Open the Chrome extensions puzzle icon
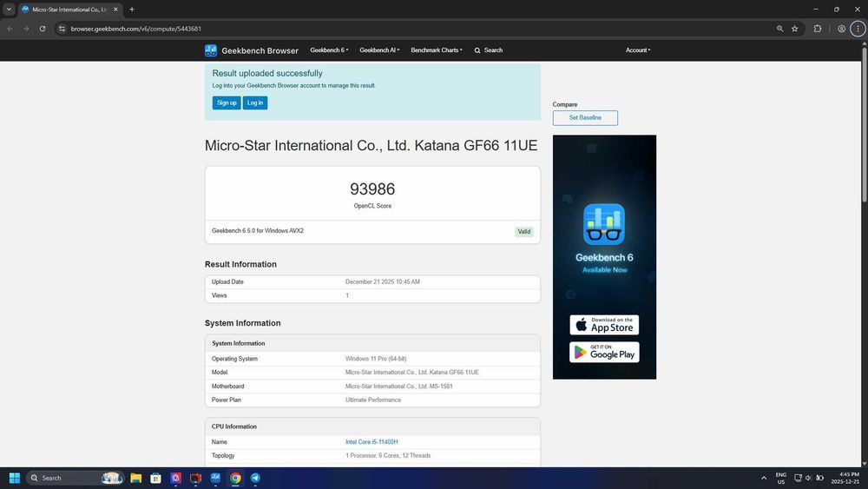Viewport: 868px width, 489px height. (818, 29)
